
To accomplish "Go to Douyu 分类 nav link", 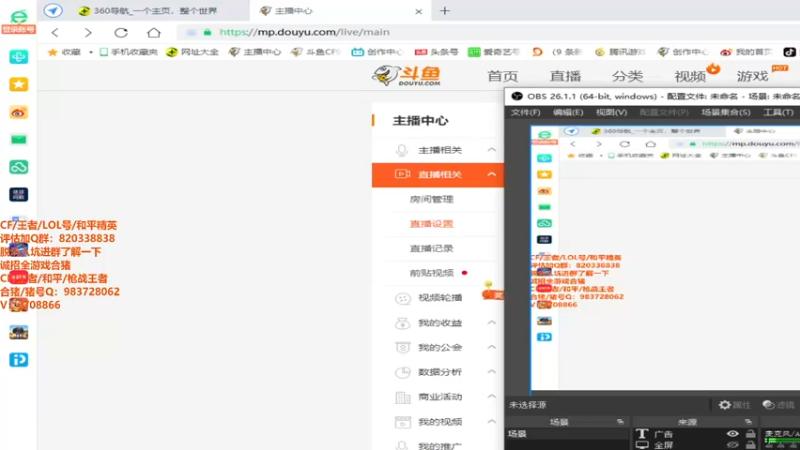I will [628, 76].
